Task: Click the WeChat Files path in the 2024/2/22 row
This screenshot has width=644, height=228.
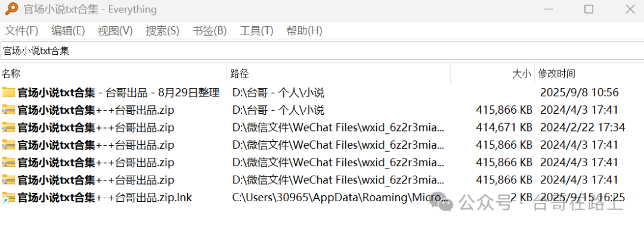Action: 338,127
